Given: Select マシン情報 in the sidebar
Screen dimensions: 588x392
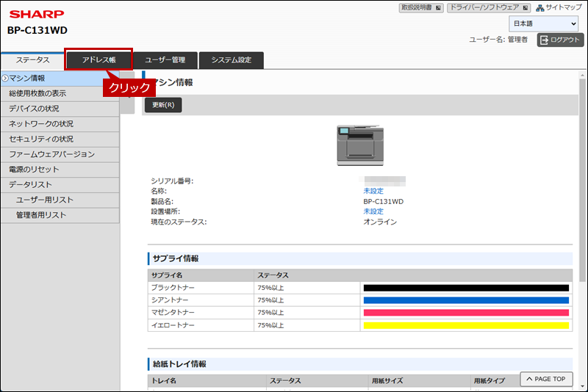Looking at the screenshot, I should coord(60,79).
